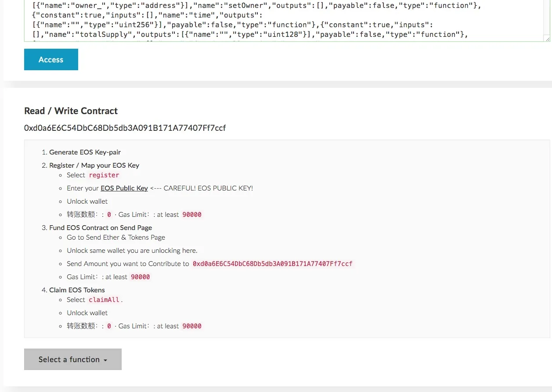Click the 90000 gas limit value in step 3

pyautogui.click(x=141, y=277)
